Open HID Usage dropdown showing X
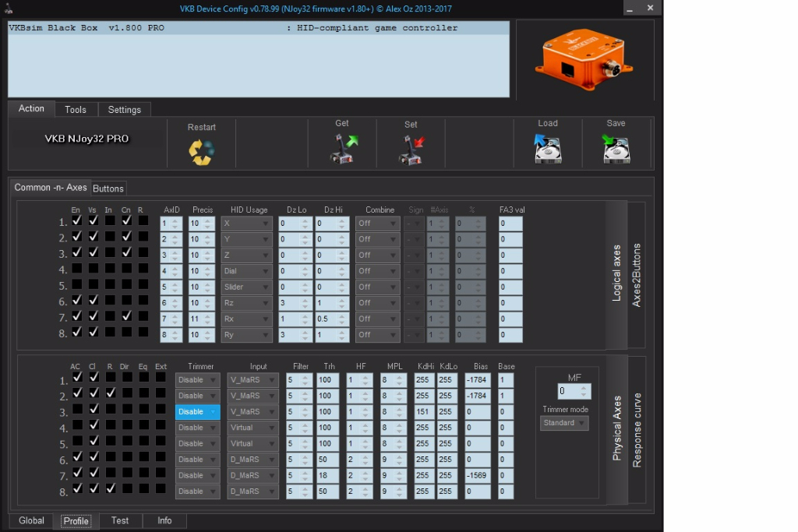The width and height of the screenshot is (798, 532). (246, 224)
